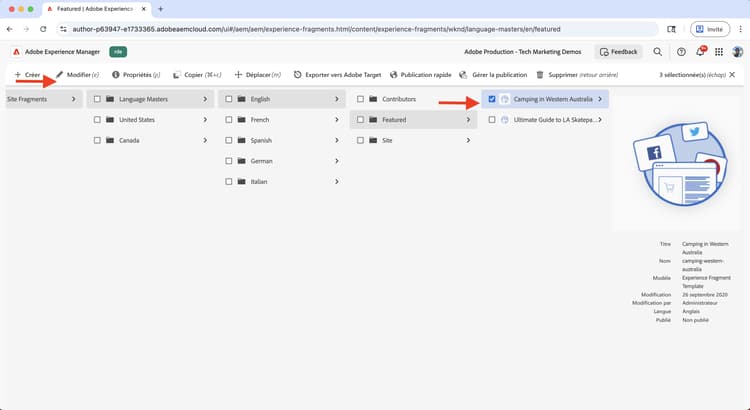Uncheck Camping in Western Australia checkbox
Image resolution: width=750 pixels, height=410 pixels.
[x=492, y=99]
